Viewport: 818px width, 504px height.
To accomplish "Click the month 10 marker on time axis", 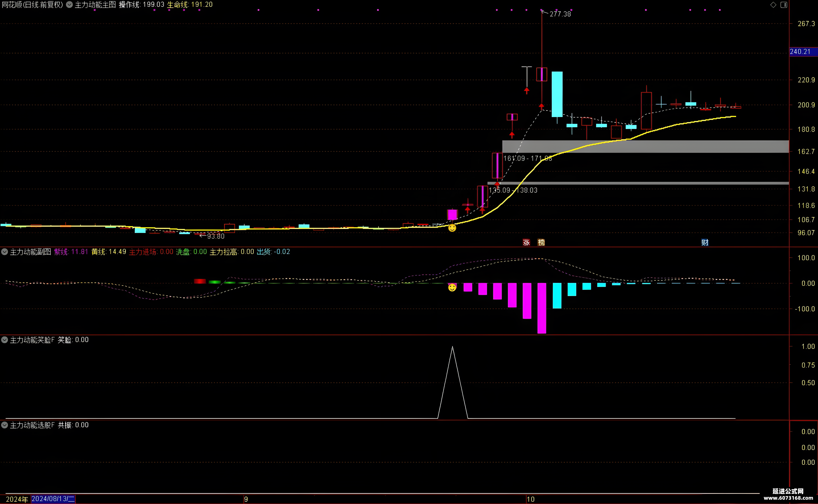I will 530,499.
